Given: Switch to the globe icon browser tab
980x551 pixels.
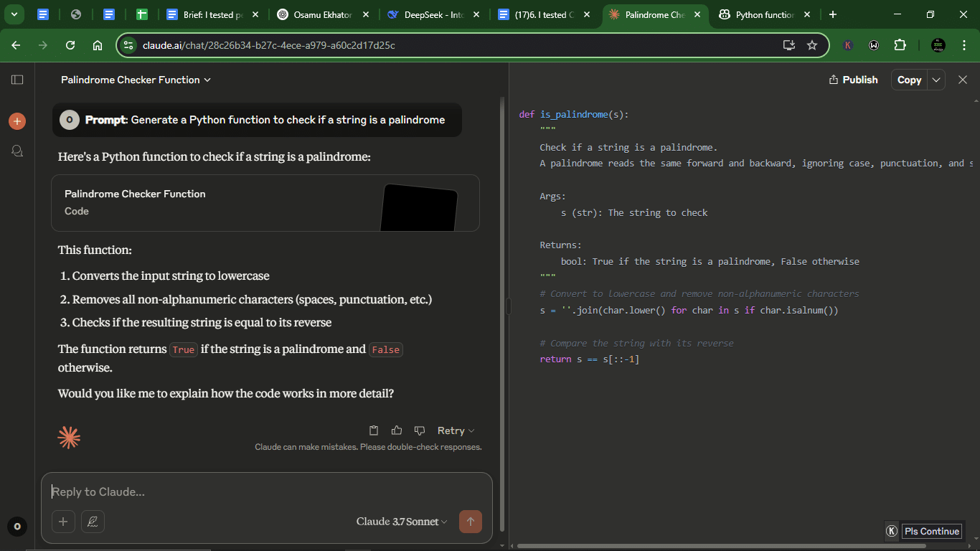Looking at the screenshot, I should pos(76,14).
